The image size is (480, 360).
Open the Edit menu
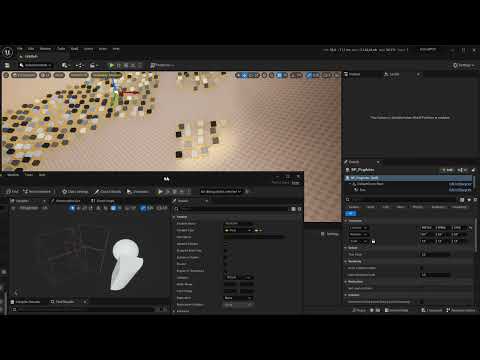coord(31,49)
